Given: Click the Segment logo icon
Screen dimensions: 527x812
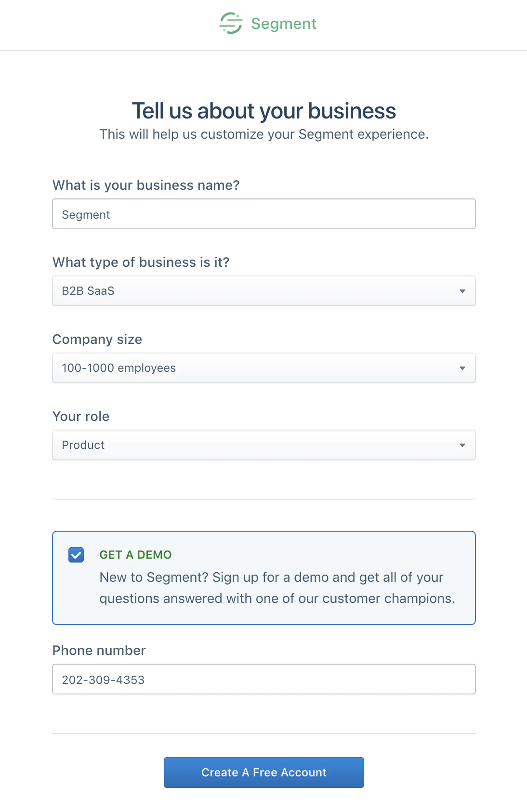Looking at the screenshot, I should coord(231,23).
